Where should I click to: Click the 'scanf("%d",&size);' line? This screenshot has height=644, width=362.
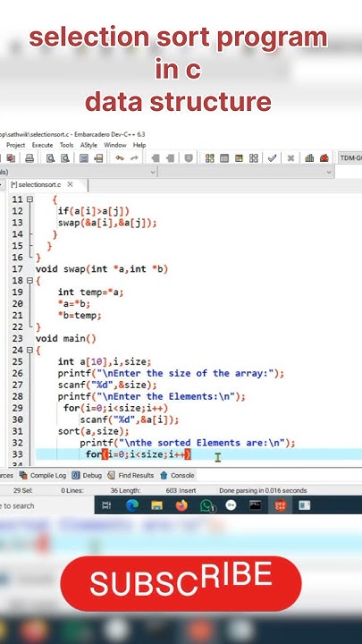click(107, 386)
